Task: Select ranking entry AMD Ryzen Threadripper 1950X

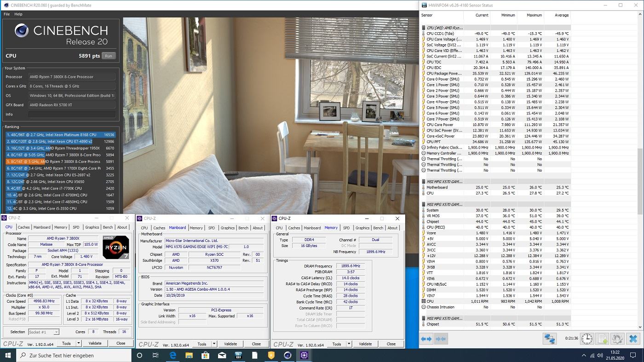Action: point(61,148)
